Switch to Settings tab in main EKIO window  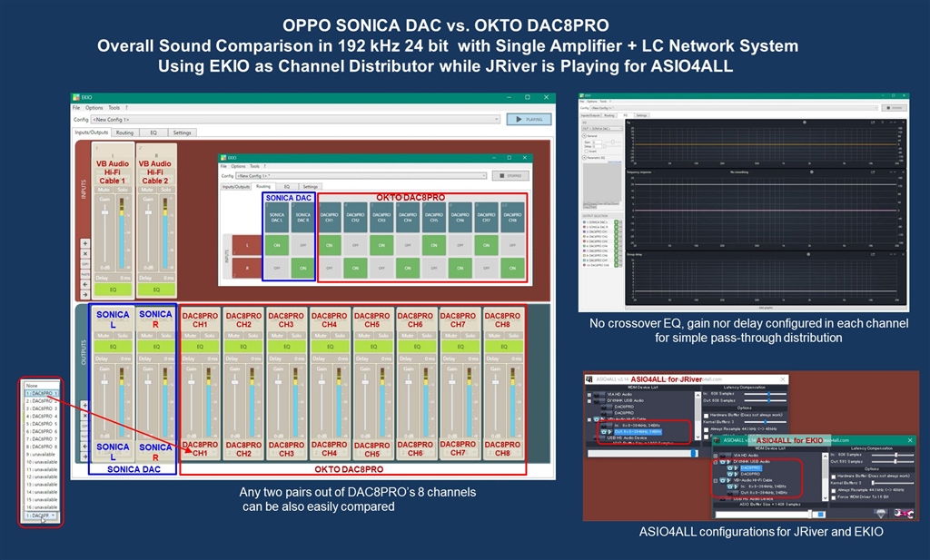pos(182,133)
